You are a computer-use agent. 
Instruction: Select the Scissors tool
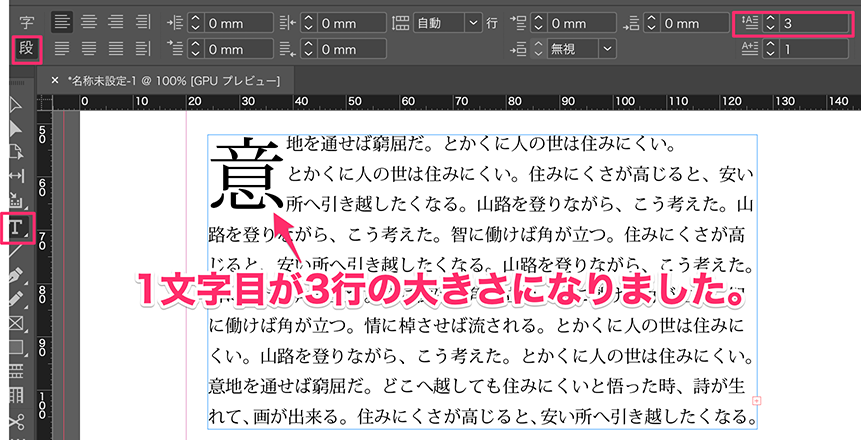pyautogui.click(x=15, y=422)
